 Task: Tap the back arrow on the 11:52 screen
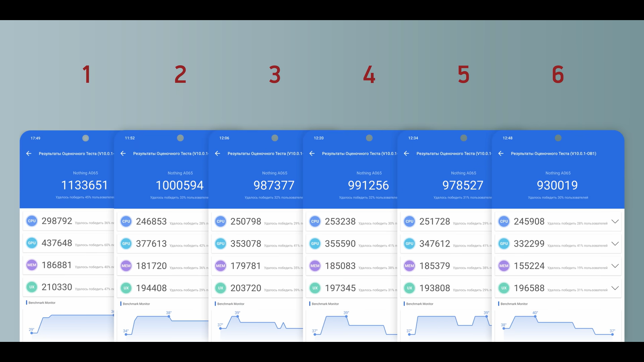point(123,153)
